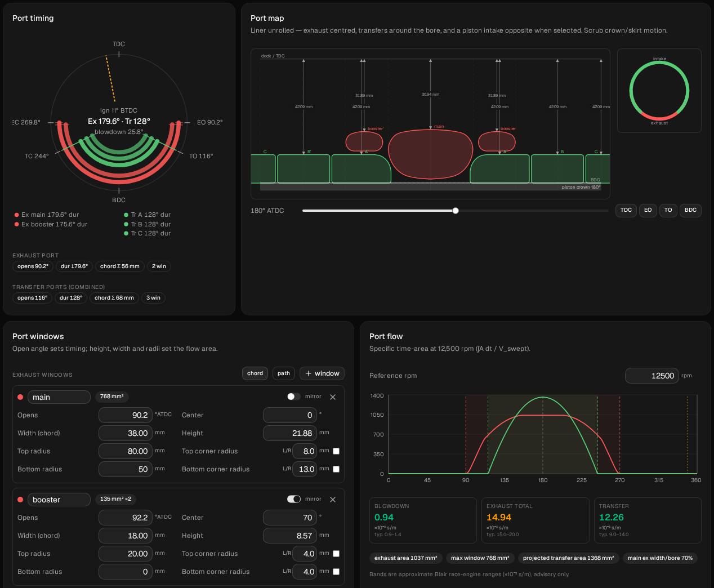Click the '2 win' exhaust chip
The image size is (714, 588).
(x=159, y=266)
